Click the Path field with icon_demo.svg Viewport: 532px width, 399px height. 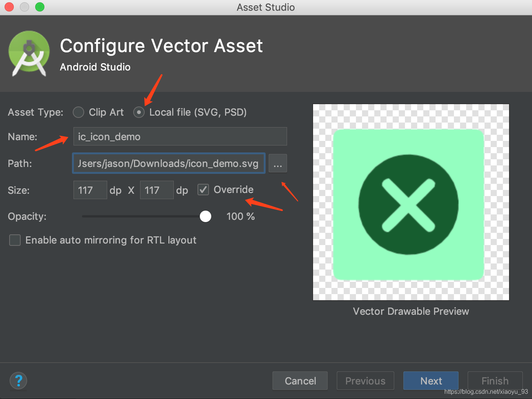[x=168, y=163]
